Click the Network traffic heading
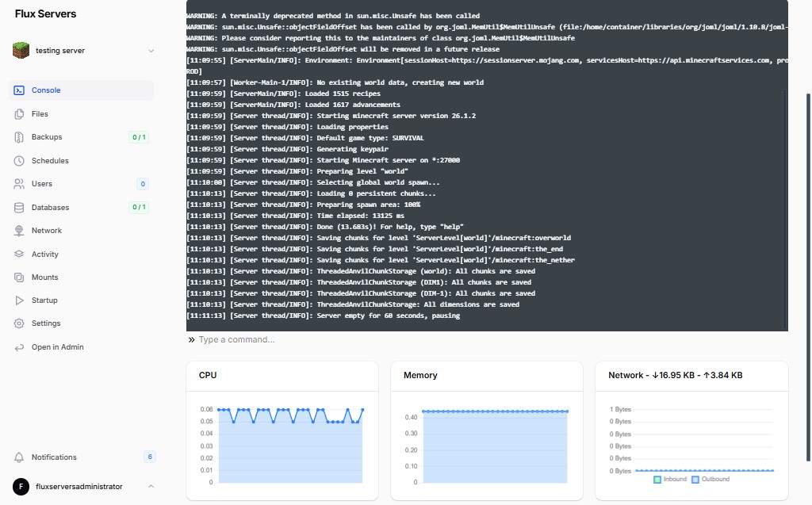 tap(676, 375)
